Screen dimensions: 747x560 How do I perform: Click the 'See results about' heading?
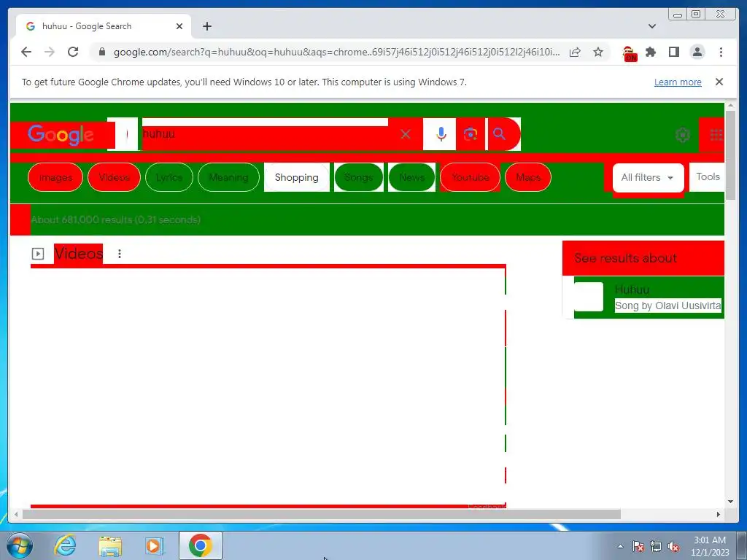625,258
